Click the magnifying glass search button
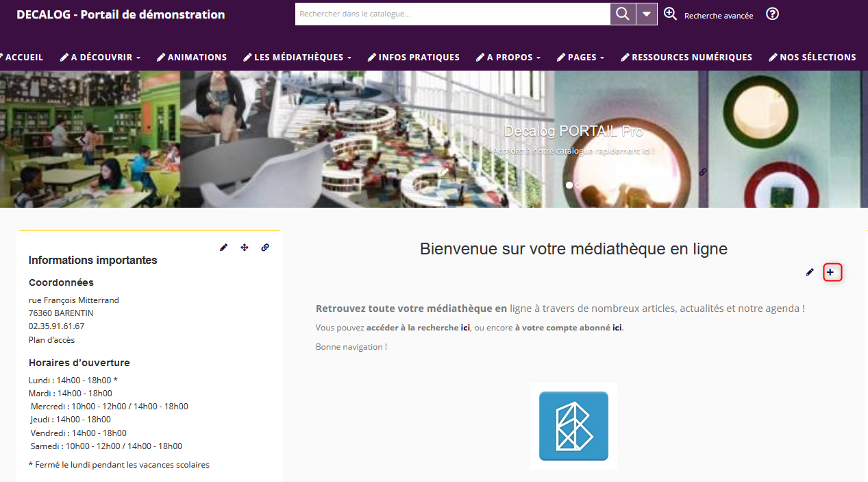This screenshot has width=868, height=482. 623,14
